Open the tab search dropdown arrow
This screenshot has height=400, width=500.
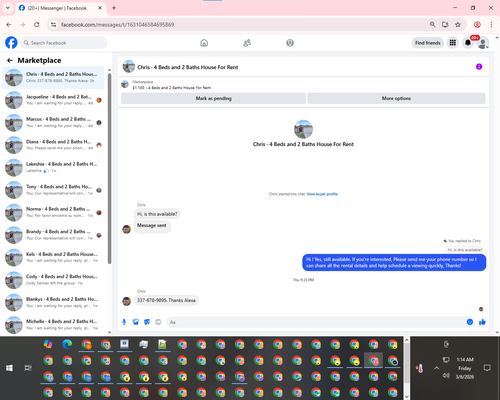[8, 8]
